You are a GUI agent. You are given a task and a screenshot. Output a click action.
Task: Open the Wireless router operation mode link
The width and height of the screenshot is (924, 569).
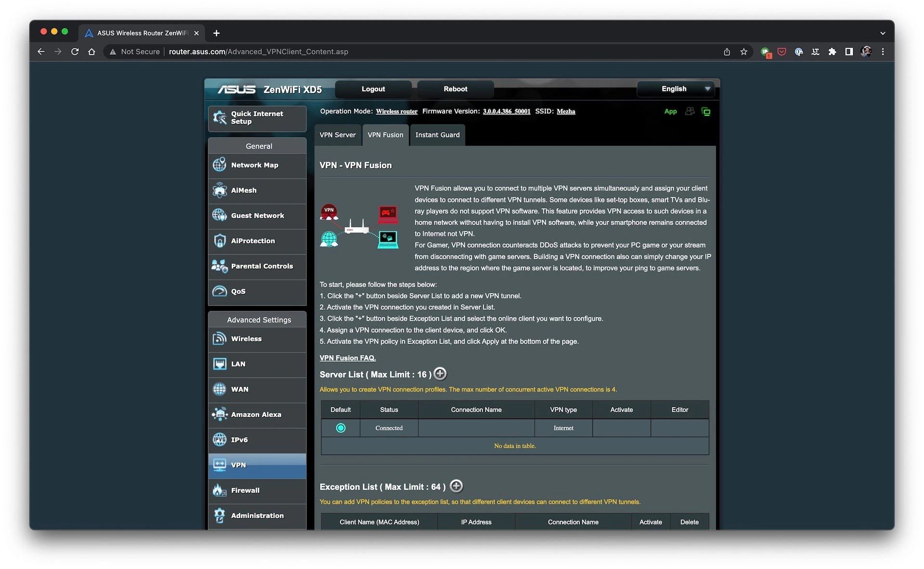pos(397,111)
